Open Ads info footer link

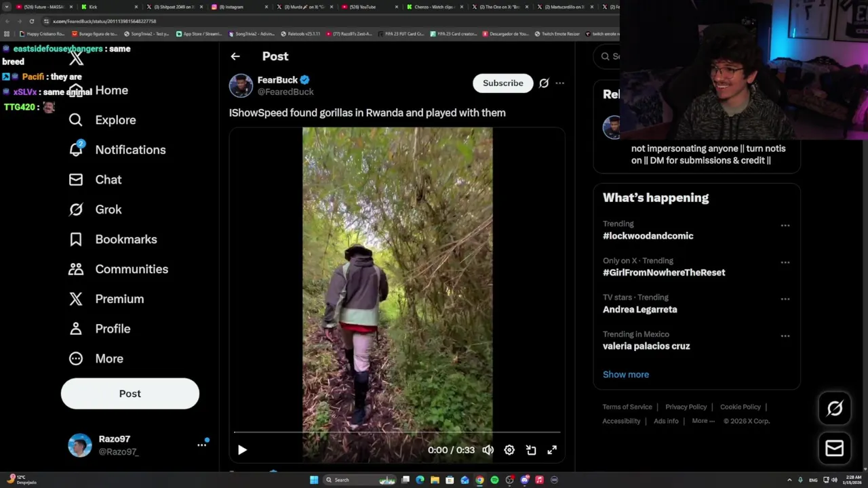pos(666,421)
